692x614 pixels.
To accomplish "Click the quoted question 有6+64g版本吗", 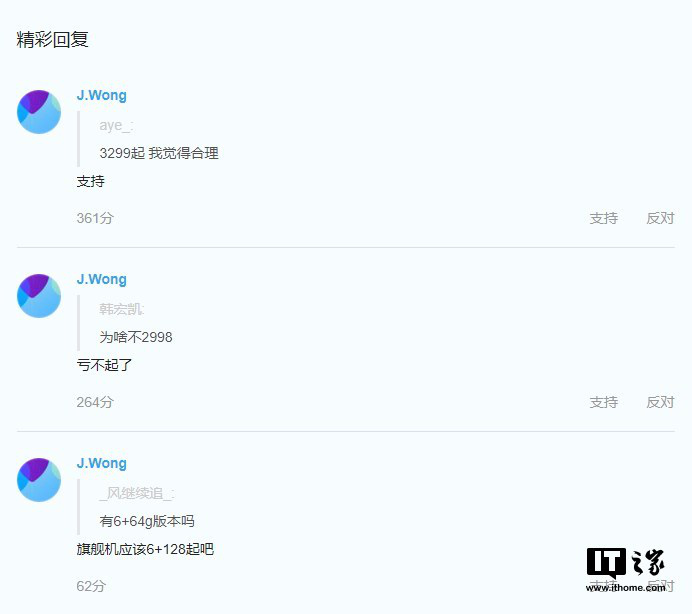I will pos(147,521).
